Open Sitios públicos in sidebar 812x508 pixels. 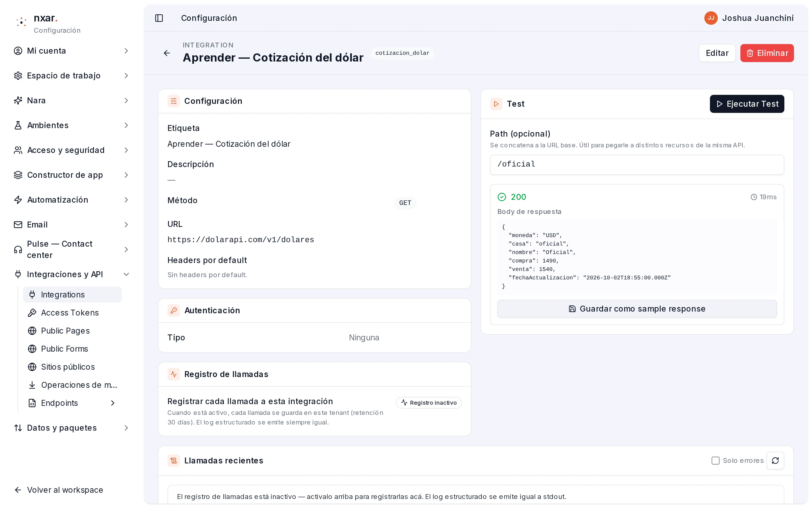coord(72,367)
